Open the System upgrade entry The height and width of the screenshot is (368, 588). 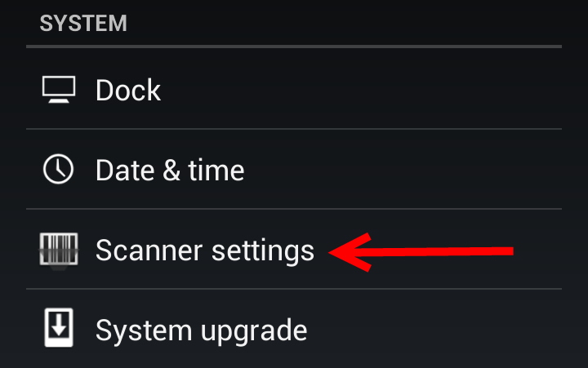click(294, 329)
